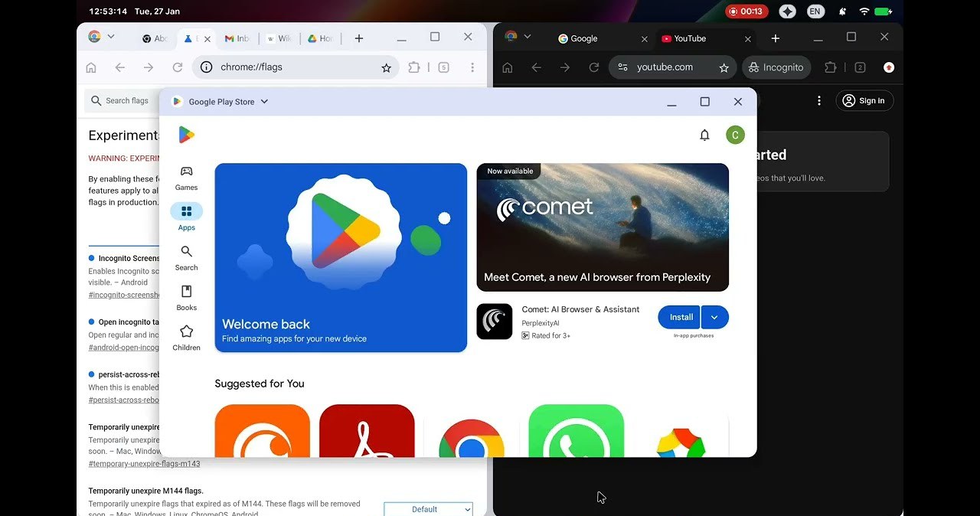Click the Play Store notifications bell

click(704, 135)
